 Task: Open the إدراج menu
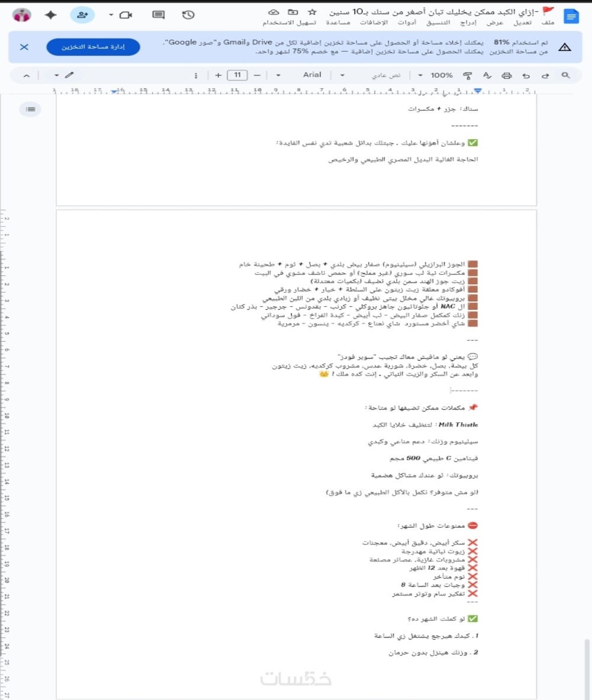pos(468,23)
